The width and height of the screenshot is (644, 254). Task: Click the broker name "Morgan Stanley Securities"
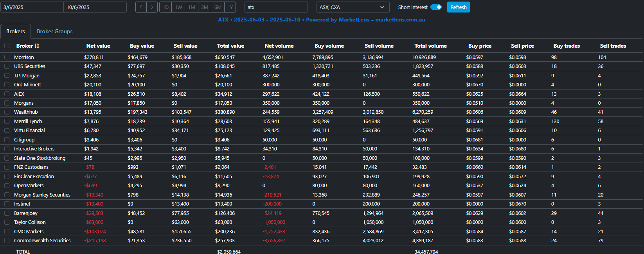point(42,195)
